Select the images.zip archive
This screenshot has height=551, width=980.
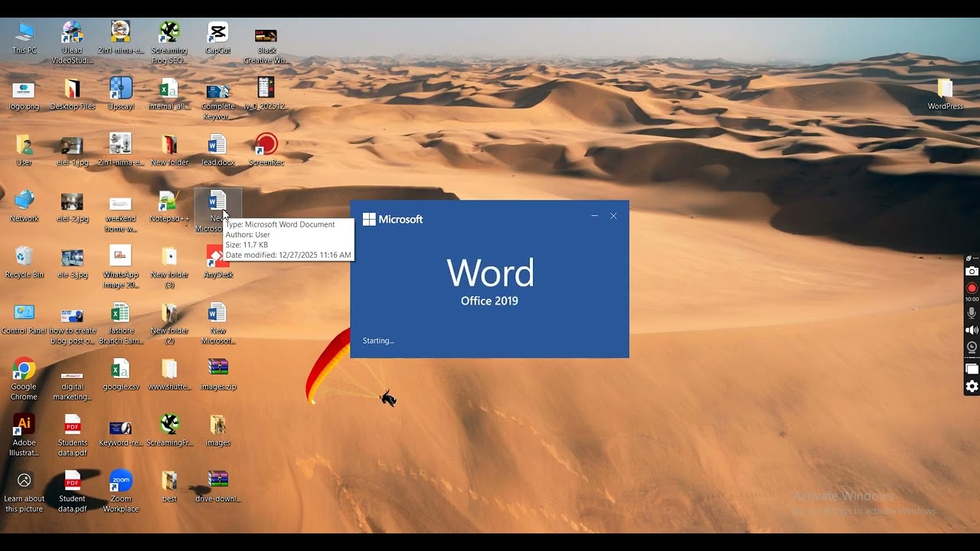pyautogui.click(x=217, y=374)
